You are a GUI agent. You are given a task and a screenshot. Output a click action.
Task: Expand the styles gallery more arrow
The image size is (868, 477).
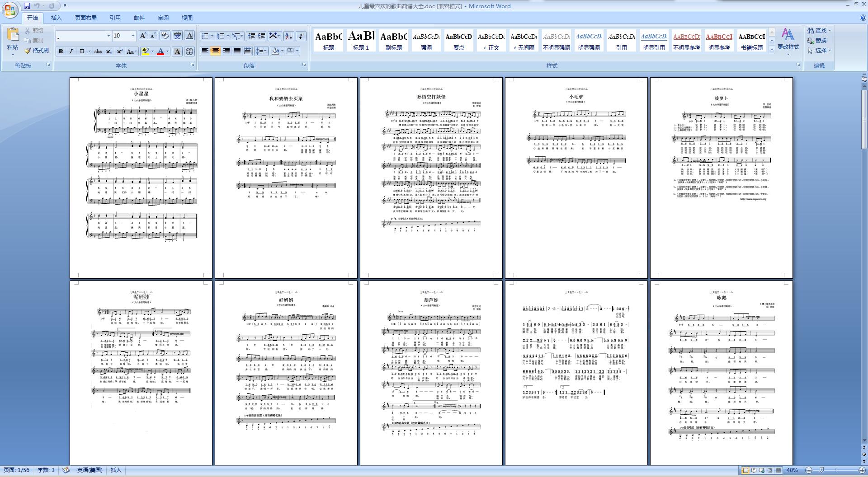point(772,50)
